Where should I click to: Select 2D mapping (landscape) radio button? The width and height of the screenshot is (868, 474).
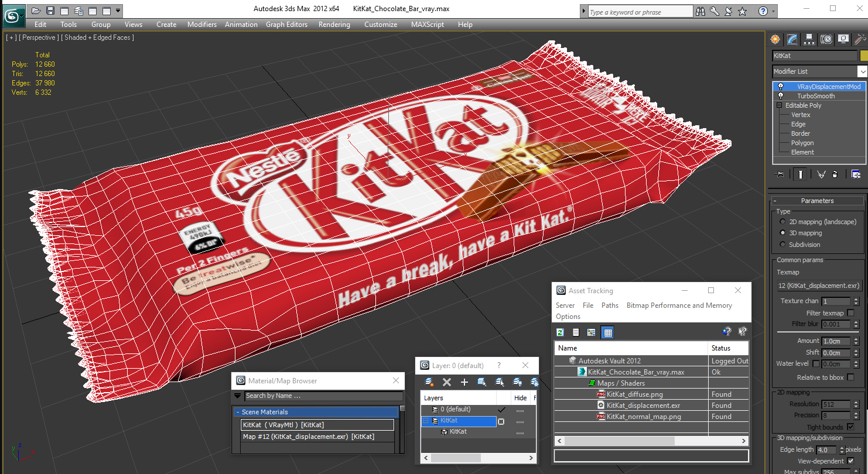point(782,222)
